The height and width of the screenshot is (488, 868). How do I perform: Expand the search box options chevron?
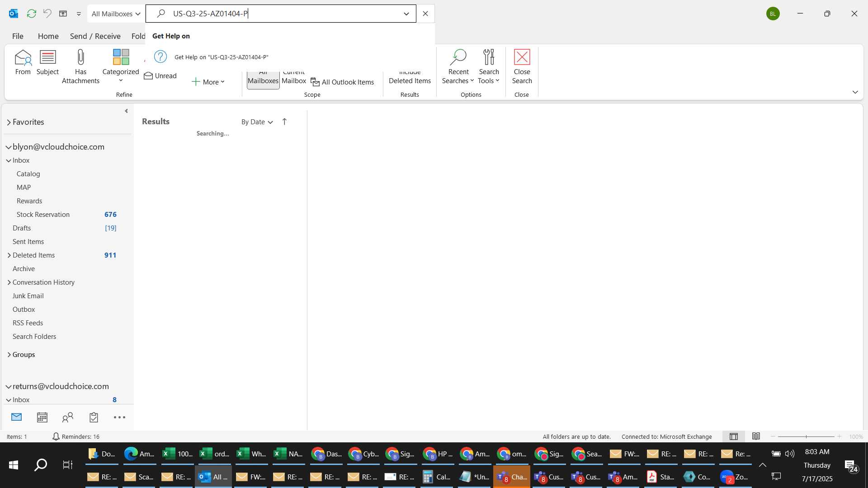406,14
